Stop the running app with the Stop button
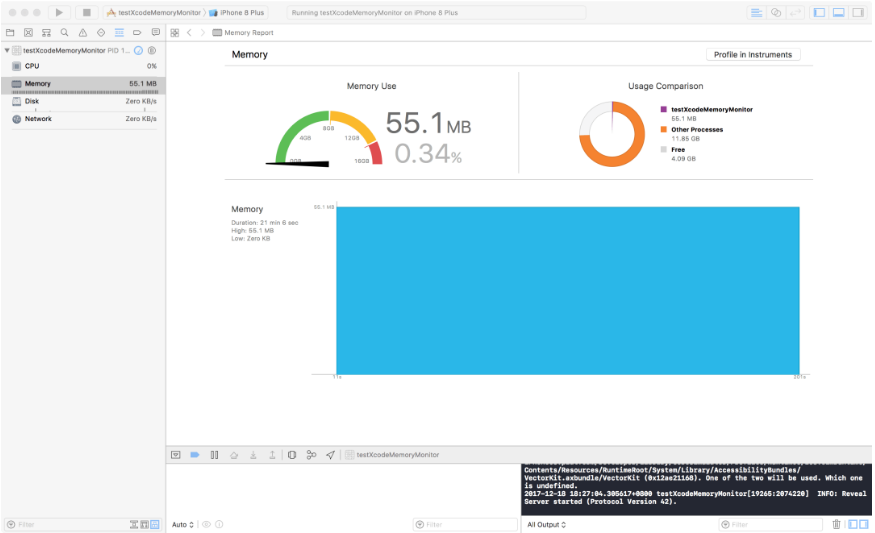The height and width of the screenshot is (533, 875). tap(86, 12)
